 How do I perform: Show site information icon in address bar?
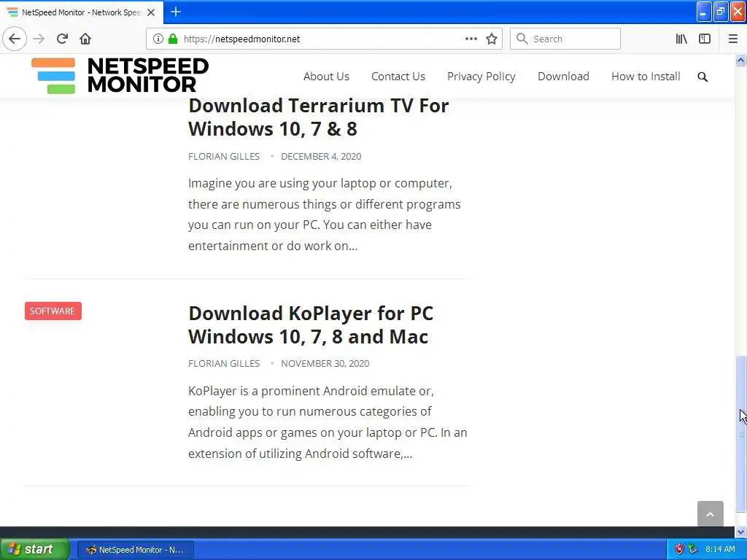pyautogui.click(x=158, y=39)
